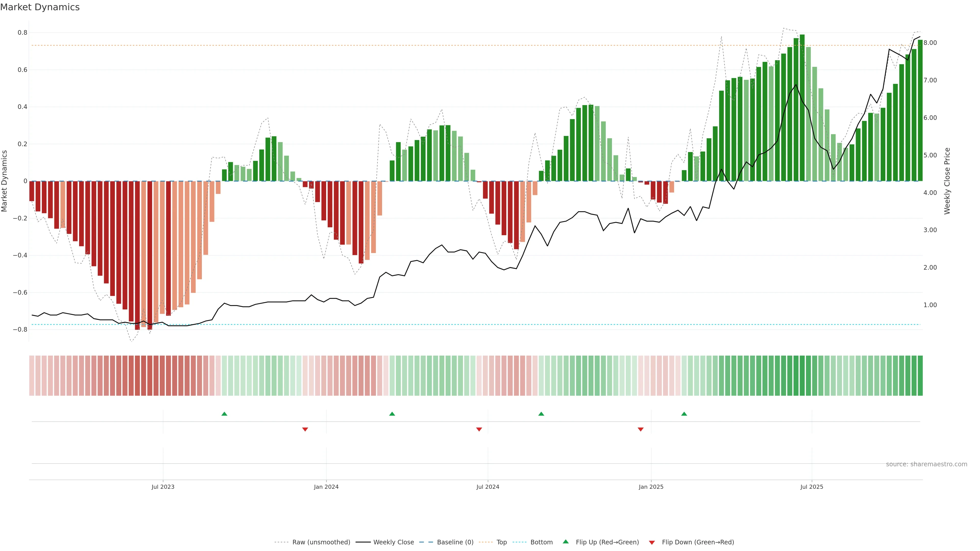Click the Weekly Close Price axis title
Screen dimensions: 980x551
pos(947,181)
